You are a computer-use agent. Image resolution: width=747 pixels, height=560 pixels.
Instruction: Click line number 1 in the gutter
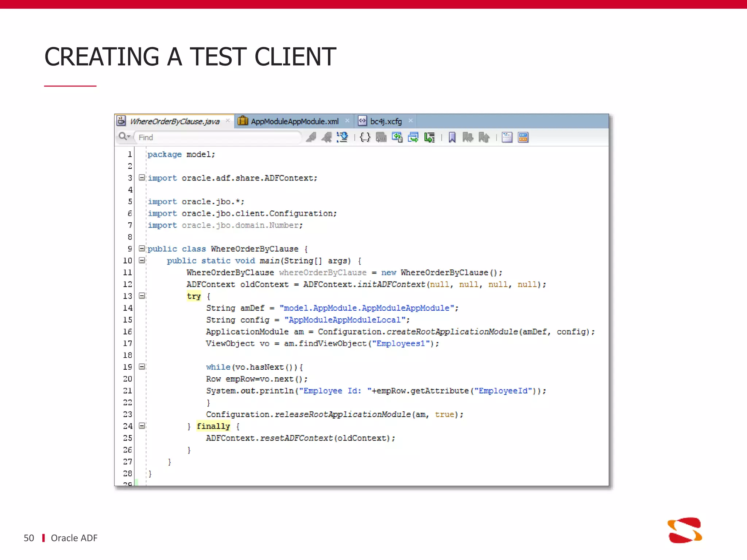point(129,154)
